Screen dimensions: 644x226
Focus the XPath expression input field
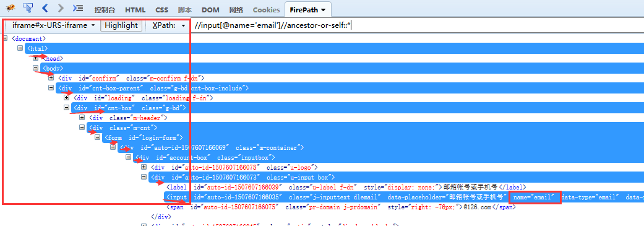417,25
